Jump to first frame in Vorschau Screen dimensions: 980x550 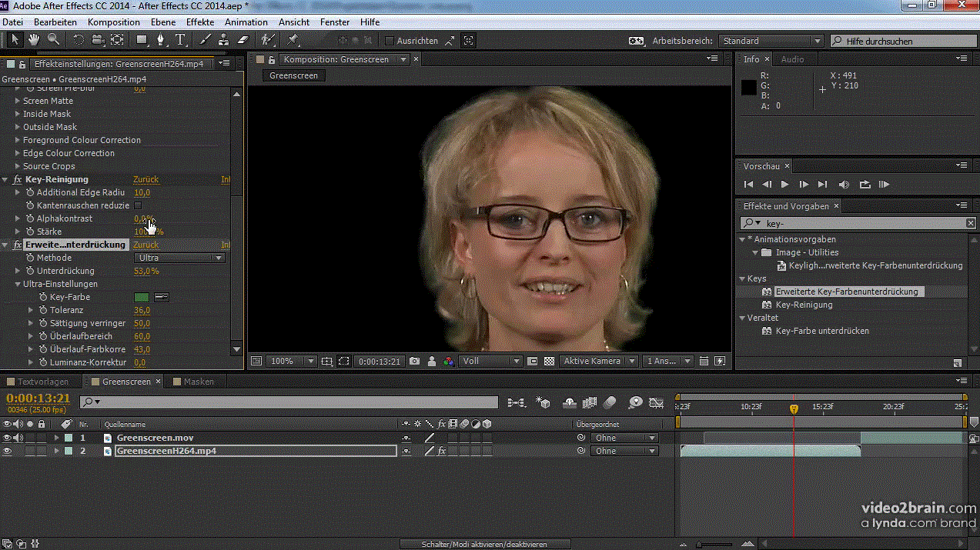748,185
